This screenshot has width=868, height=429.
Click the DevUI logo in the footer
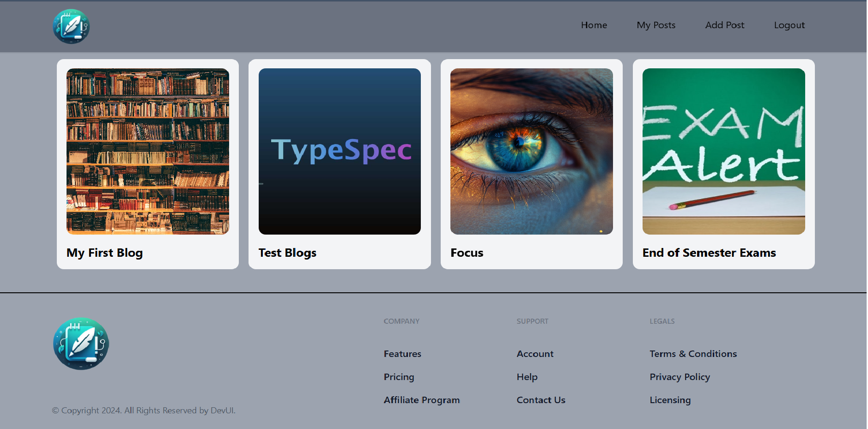point(81,343)
